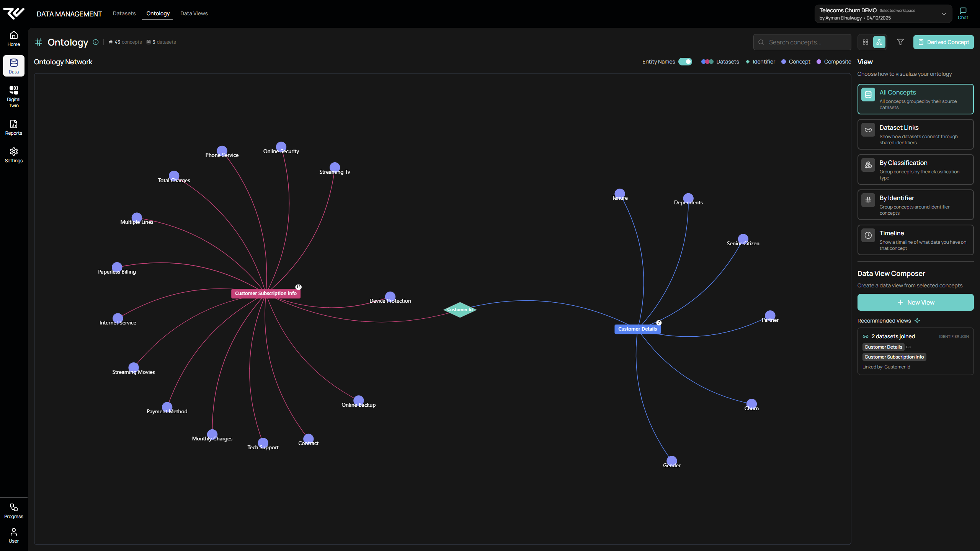Switch to the Datasets tab
The image size is (980, 551).
point(124,13)
